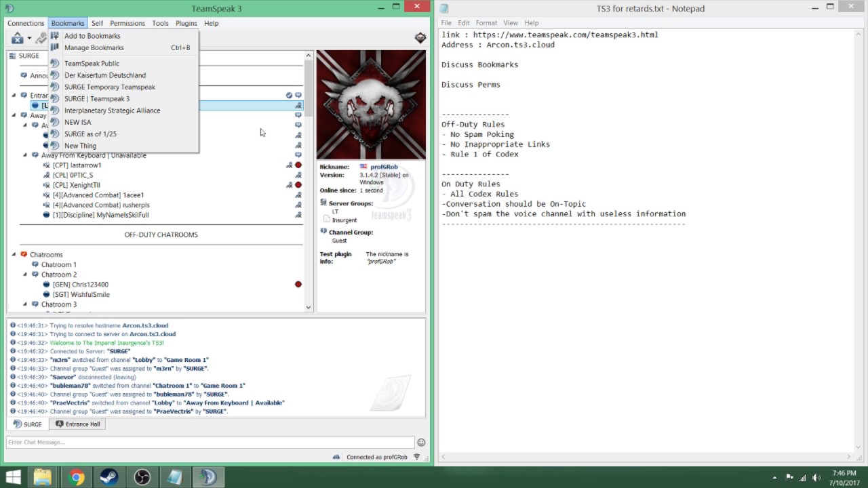The image size is (868, 488).
Task: Collapse the Entrance Hall channel
Action: pyautogui.click(x=14, y=96)
